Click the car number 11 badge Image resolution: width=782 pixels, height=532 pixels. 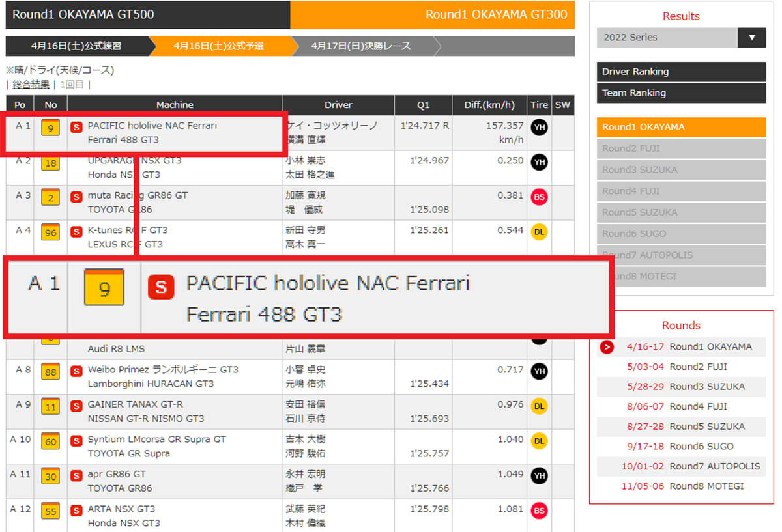[50, 407]
